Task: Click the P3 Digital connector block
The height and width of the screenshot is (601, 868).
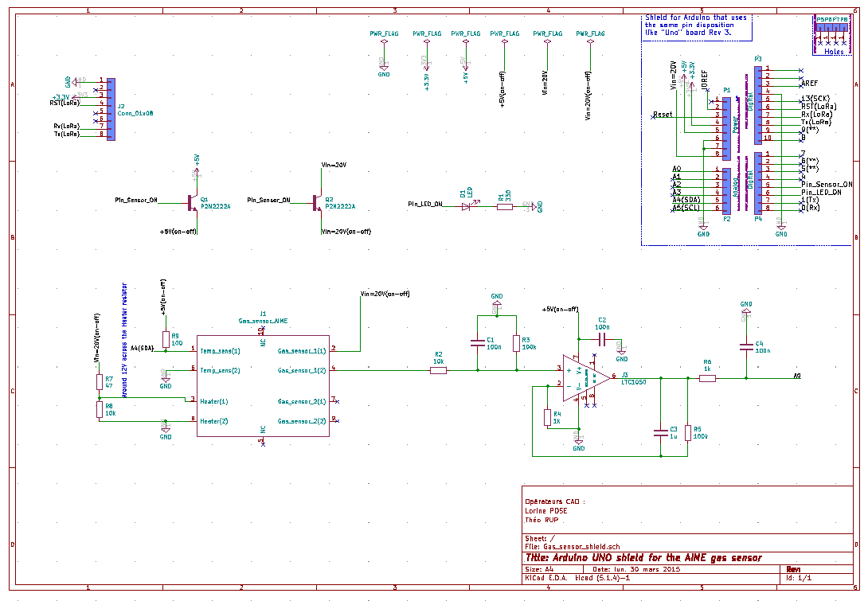Action: [x=758, y=106]
